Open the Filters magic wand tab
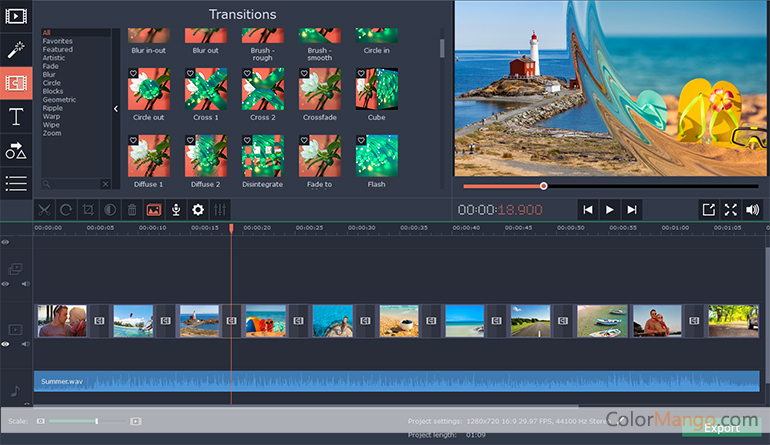This screenshot has height=445, width=770. click(x=15, y=50)
